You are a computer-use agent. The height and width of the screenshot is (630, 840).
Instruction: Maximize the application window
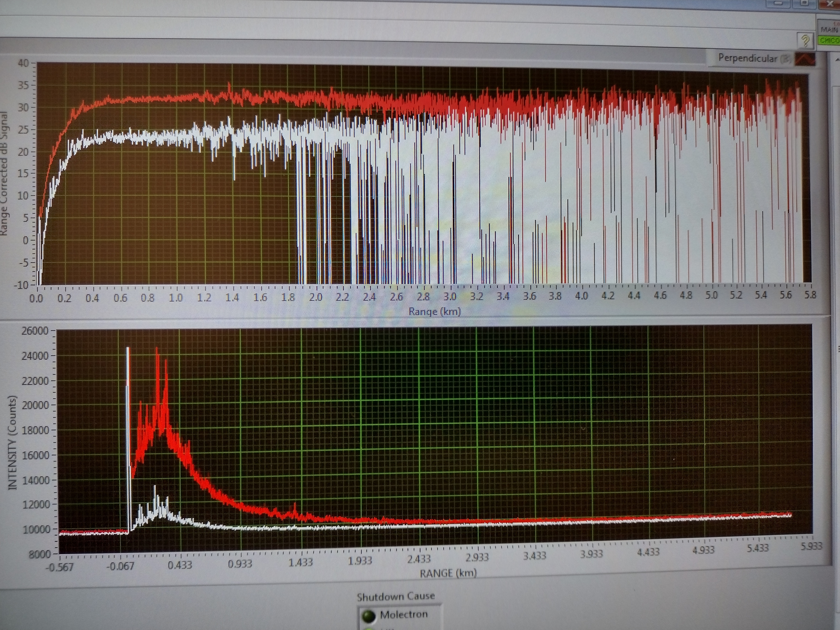[x=804, y=3]
